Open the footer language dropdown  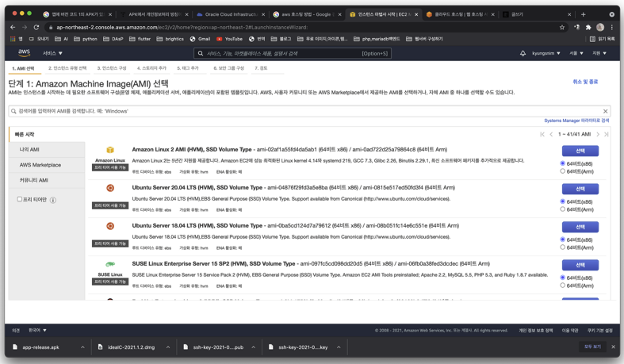37,330
